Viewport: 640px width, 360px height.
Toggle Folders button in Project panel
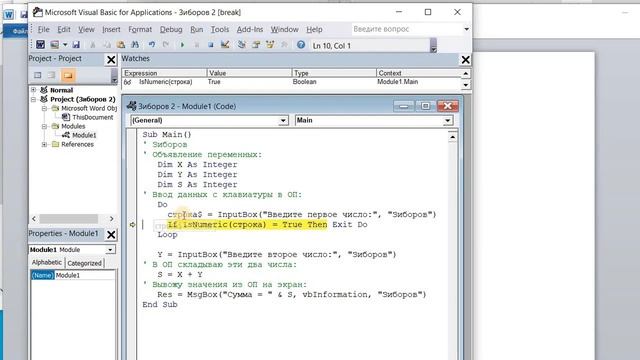[68, 75]
